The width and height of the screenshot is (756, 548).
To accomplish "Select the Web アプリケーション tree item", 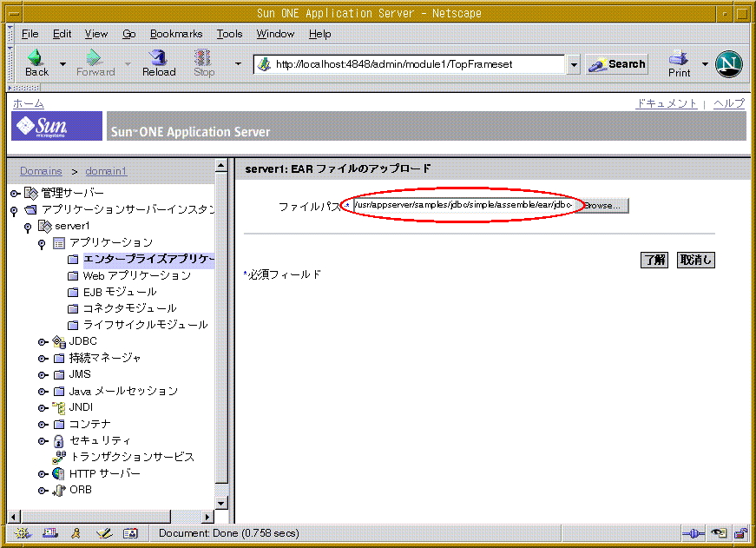I will tap(137, 275).
